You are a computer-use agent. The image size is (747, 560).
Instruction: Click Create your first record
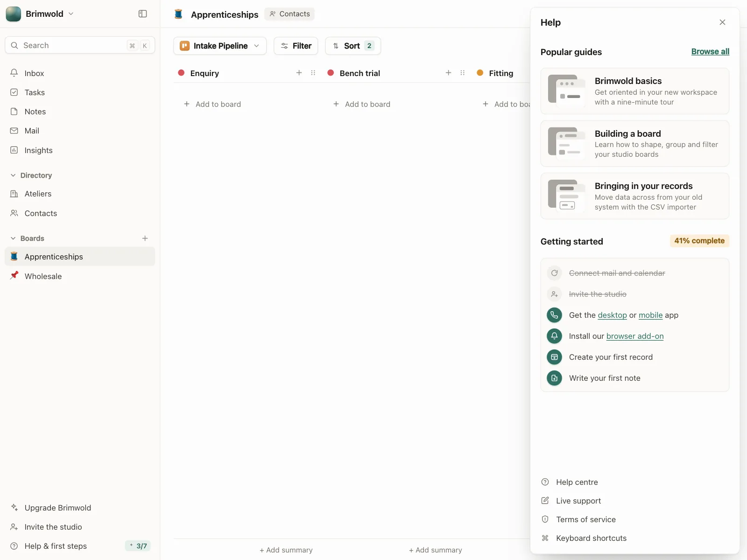point(611,357)
